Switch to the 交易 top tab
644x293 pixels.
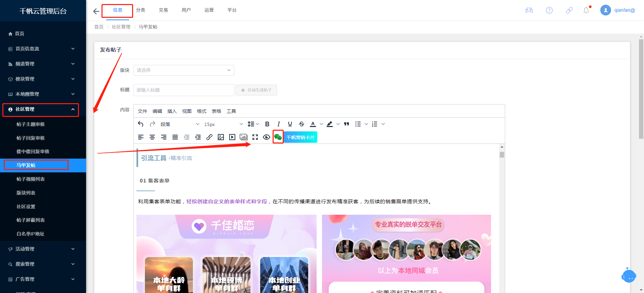[163, 10]
